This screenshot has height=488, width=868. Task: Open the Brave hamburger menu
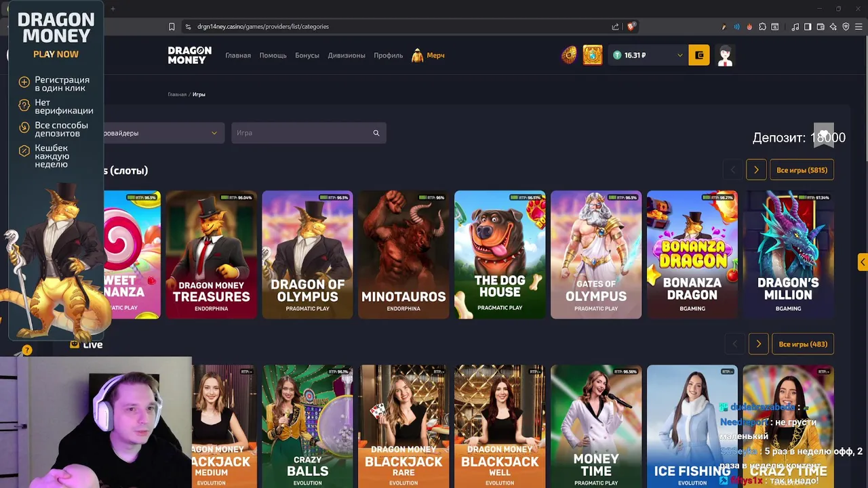point(859,26)
